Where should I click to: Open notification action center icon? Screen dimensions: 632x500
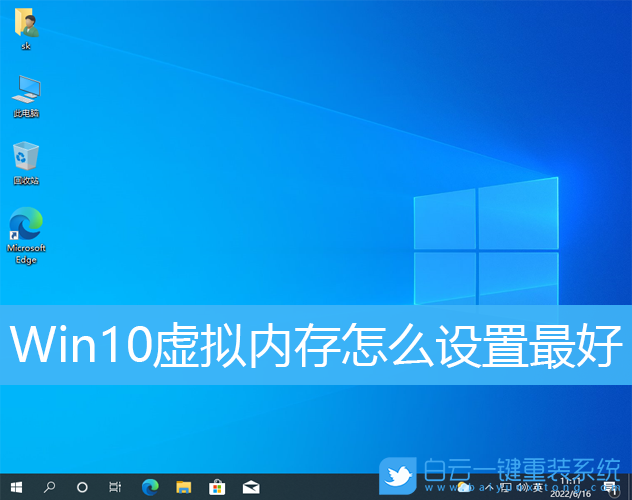(611, 488)
